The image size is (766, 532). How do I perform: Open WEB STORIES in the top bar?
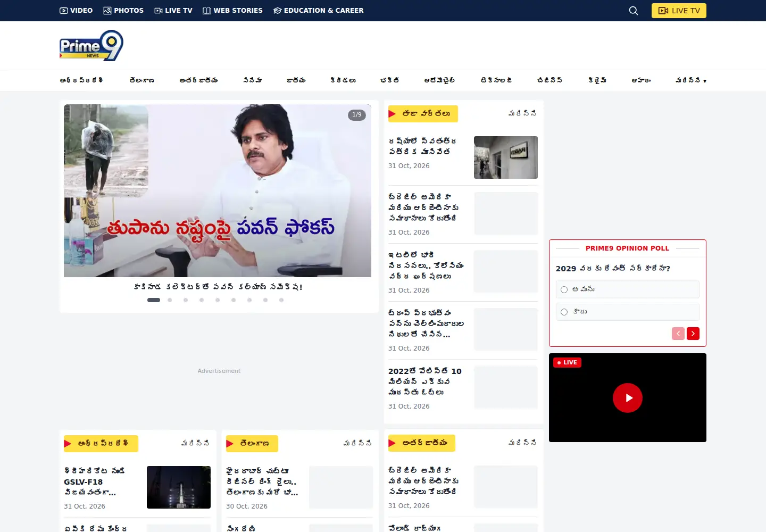point(232,11)
